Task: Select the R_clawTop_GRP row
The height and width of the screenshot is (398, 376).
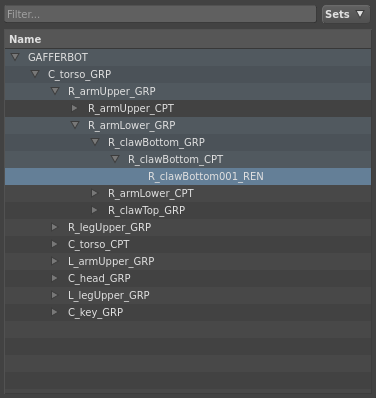Action: coord(188,210)
